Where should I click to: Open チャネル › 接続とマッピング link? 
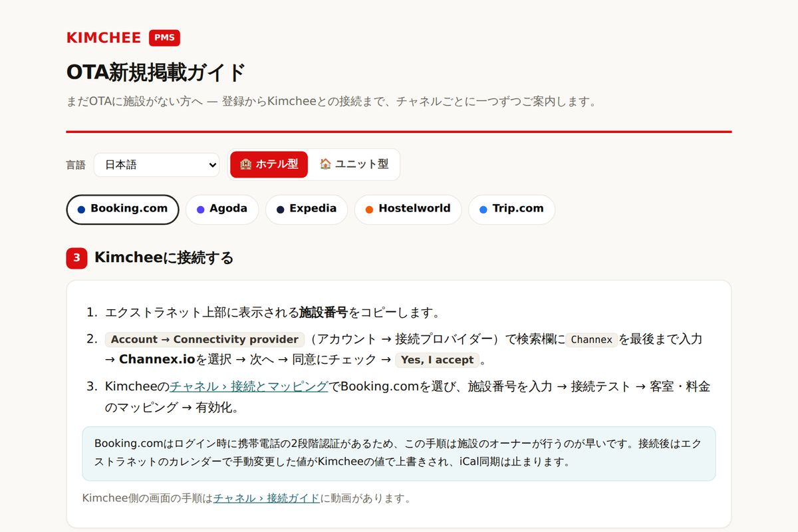[249, 386]
